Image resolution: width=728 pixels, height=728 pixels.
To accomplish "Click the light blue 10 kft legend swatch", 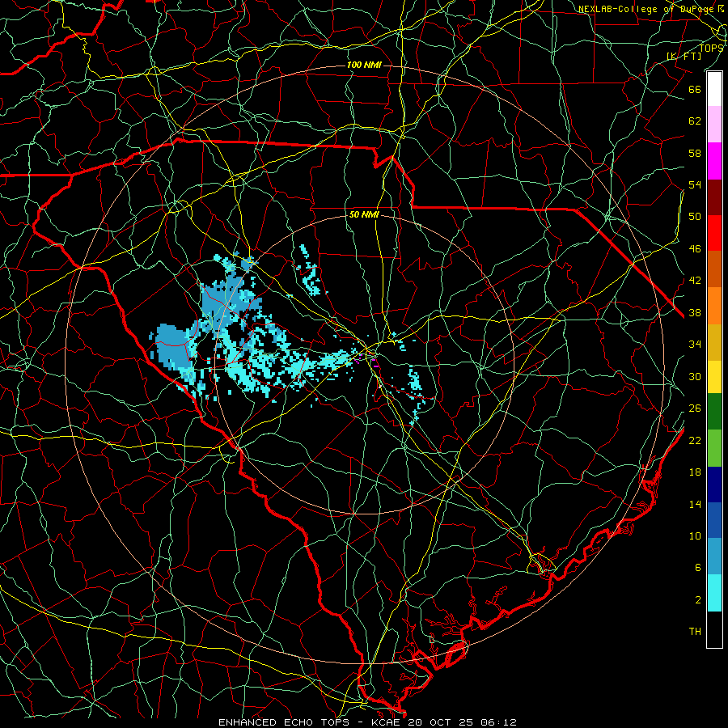I will tap(714, 557).
